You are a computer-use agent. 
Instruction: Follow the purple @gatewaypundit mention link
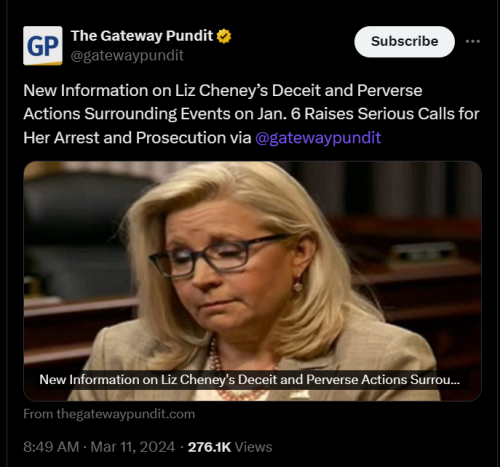coord(318,138)
